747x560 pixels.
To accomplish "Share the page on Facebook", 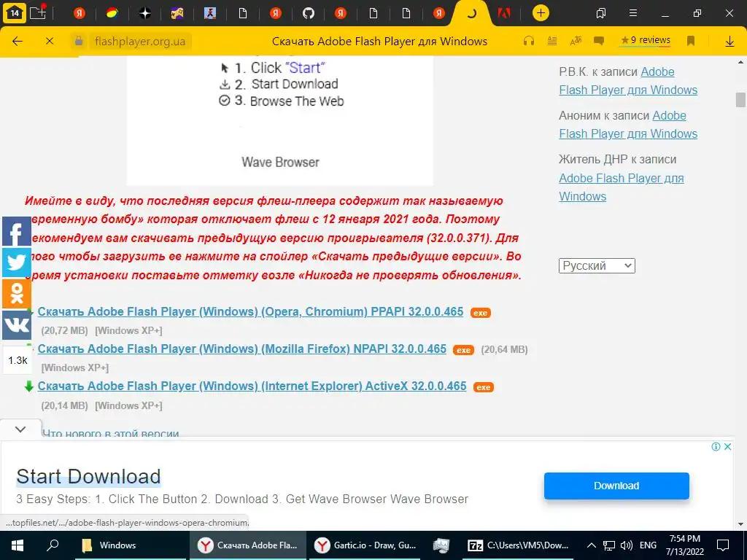I will [17, 231].
